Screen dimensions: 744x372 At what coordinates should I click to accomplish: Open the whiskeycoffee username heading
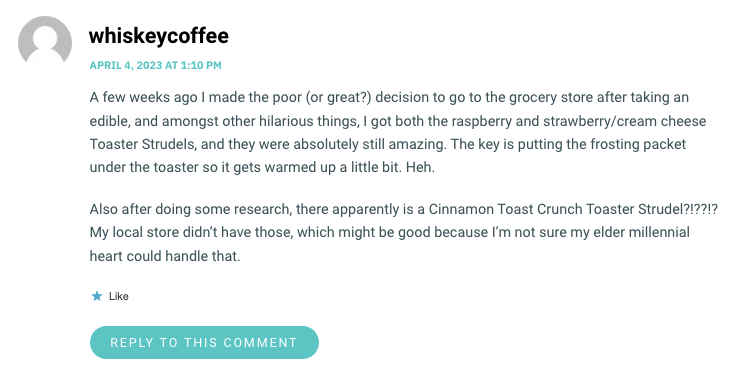[x=159, y=36]
